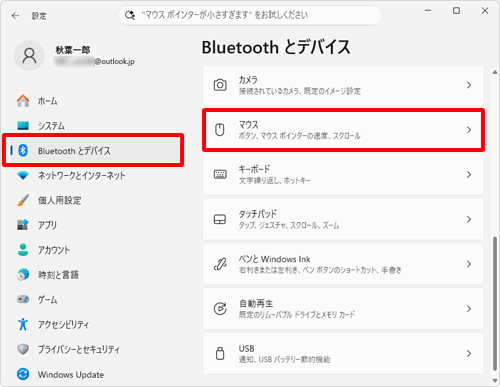The image size is (500, 387).
Task: Expand the マウス row chevron
Action: pyautogui.click(x=469, y=130)
